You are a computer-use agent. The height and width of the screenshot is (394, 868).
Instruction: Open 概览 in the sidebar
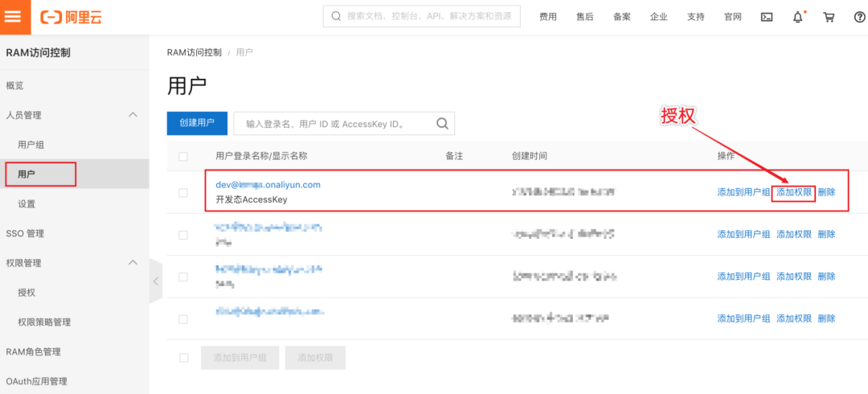click(14, 85)
